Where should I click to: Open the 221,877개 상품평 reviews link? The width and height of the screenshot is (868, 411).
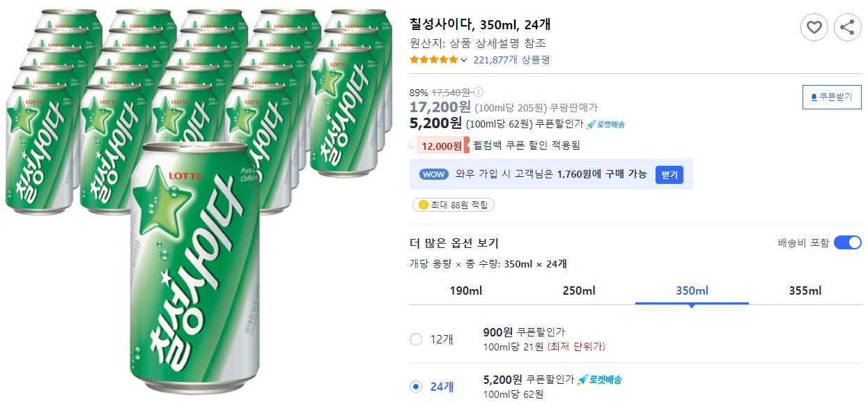(x=514, y=60)
